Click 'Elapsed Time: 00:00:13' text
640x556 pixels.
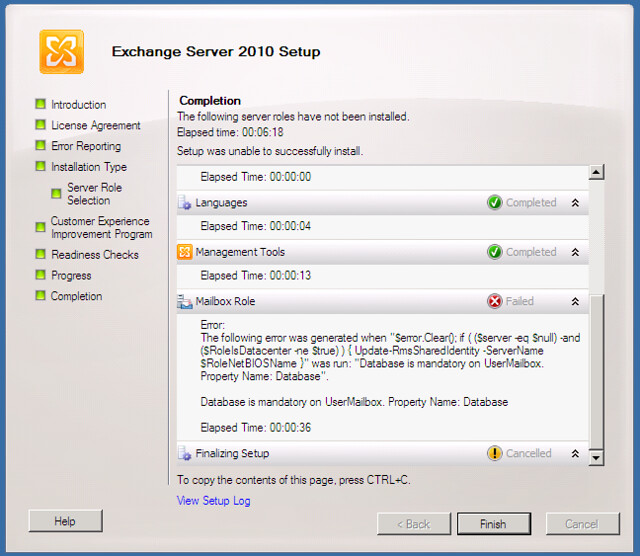[256, 276]
